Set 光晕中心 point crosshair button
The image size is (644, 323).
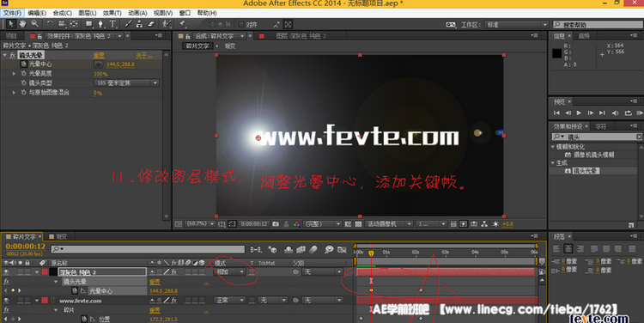[98, 64]
